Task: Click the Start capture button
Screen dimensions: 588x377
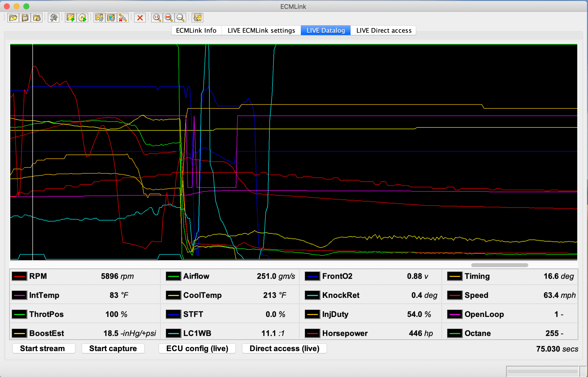Action: click(113, 348)
